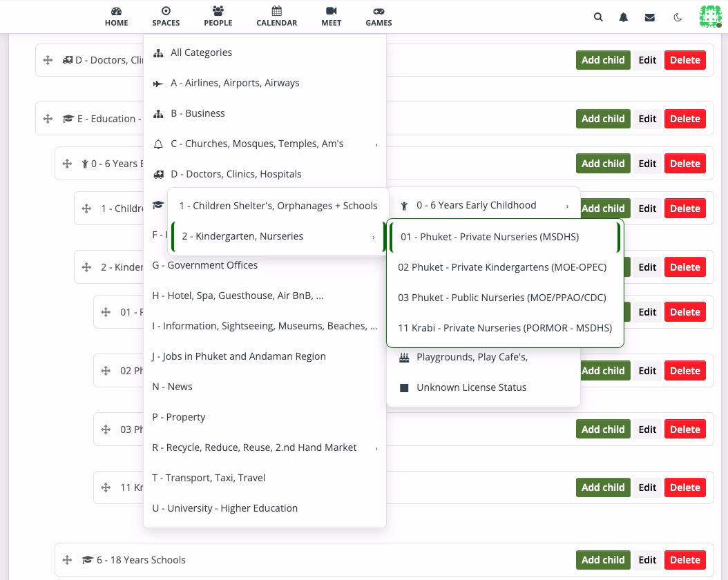
Task: Expand C - Churches, Mosques, Temples submenu arrow
Action: coord(376,144)
